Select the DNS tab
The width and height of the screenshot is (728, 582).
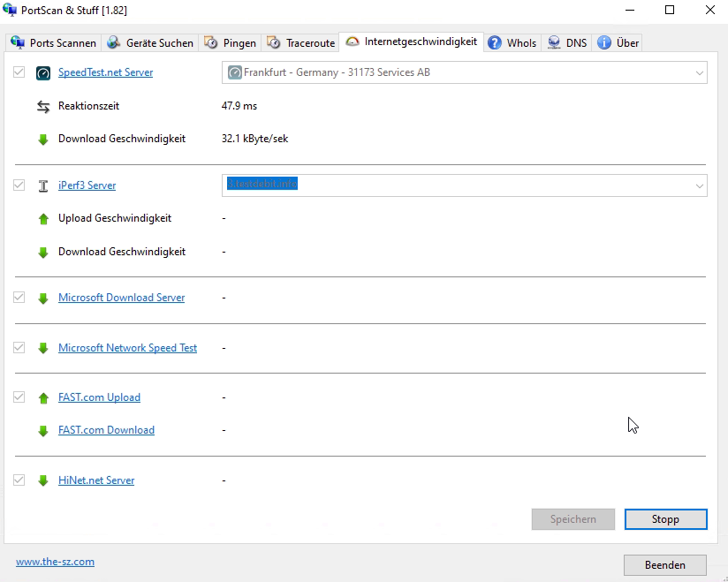tap(567, 42)
